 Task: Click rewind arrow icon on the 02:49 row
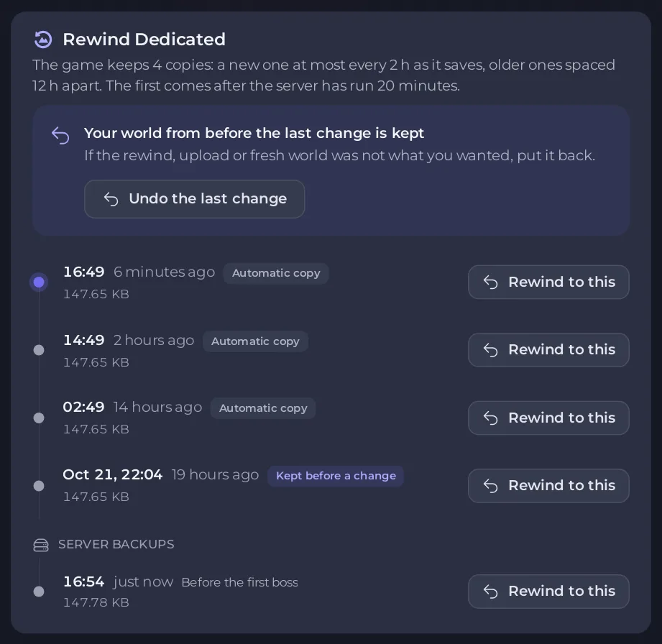tap(491, 418)
